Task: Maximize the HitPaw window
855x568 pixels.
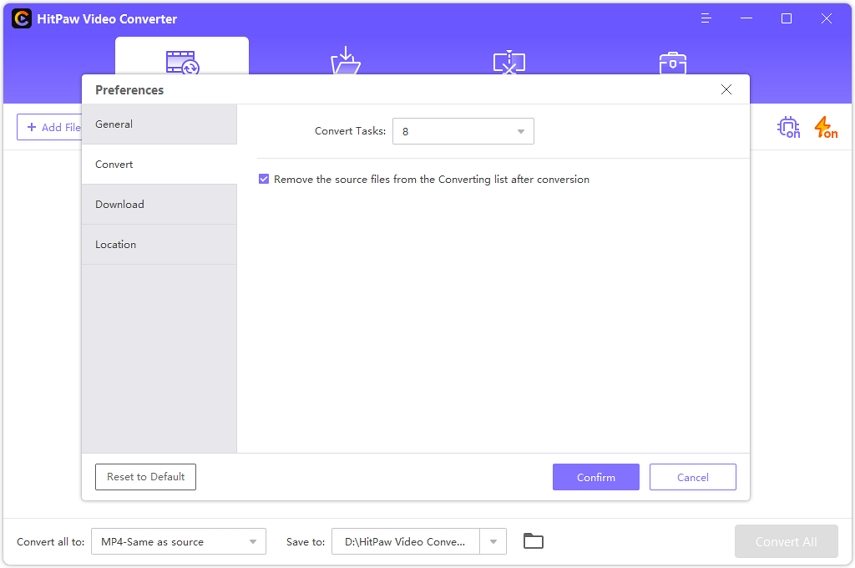Action: click(786, 19)
